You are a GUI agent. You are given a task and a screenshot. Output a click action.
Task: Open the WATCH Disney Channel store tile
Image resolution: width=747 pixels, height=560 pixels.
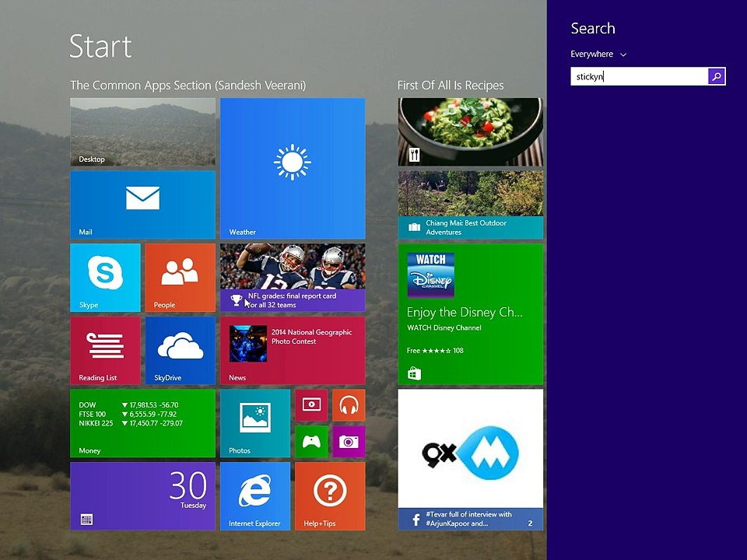[x=470, y=314]
